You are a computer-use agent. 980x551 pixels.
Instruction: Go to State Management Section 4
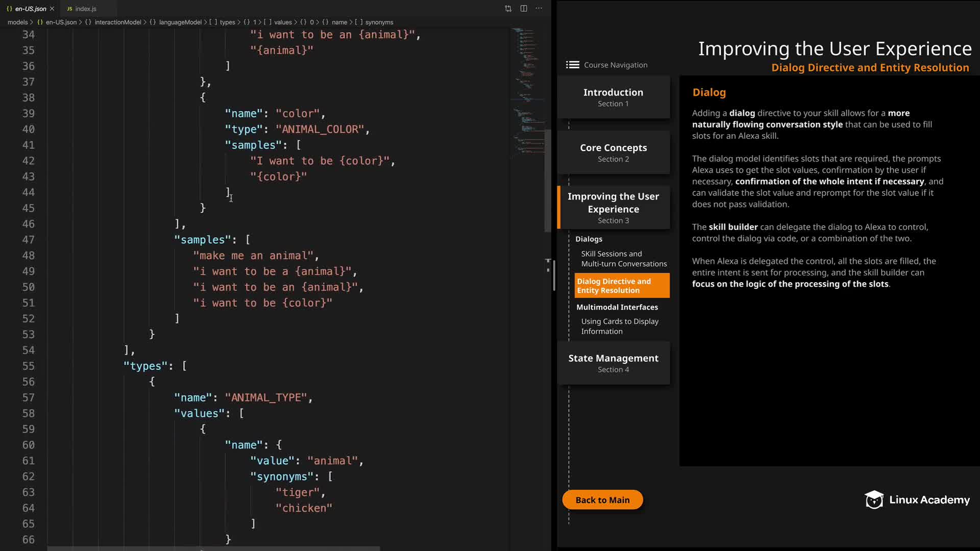613,363
